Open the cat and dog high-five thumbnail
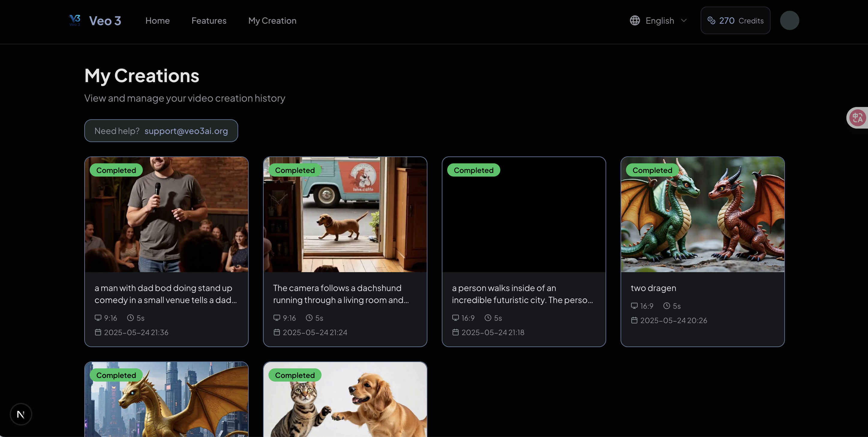 345,400
